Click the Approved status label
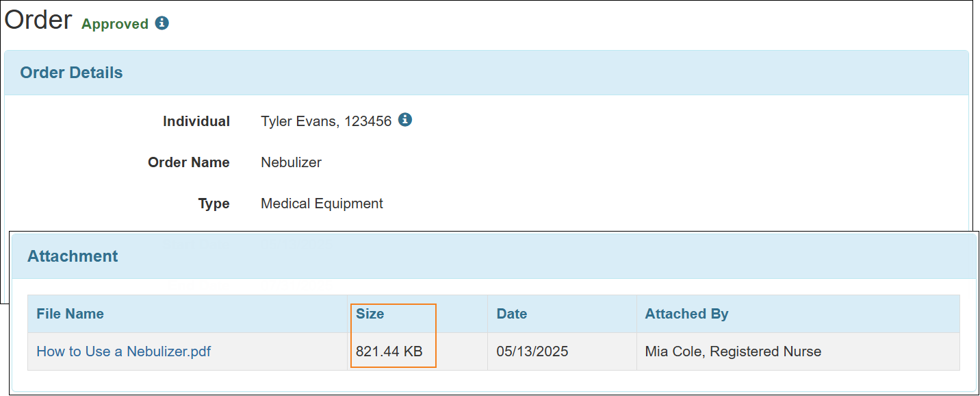The width and height of the screenshot is (980, 396). 115,24
